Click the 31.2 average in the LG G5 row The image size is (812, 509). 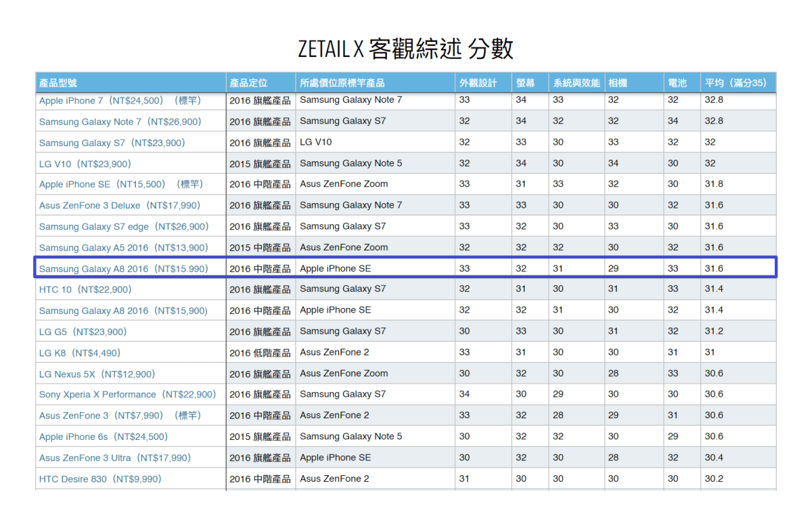pos(714,331)
